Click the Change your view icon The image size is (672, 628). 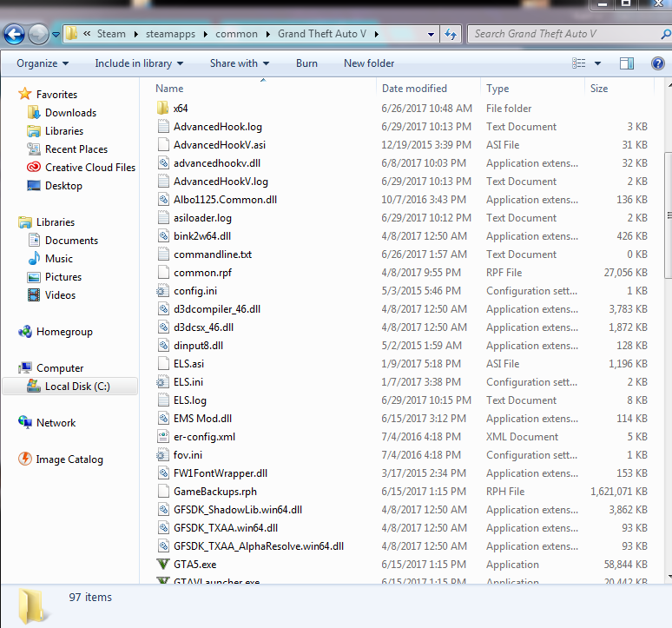tap(578, 63)
